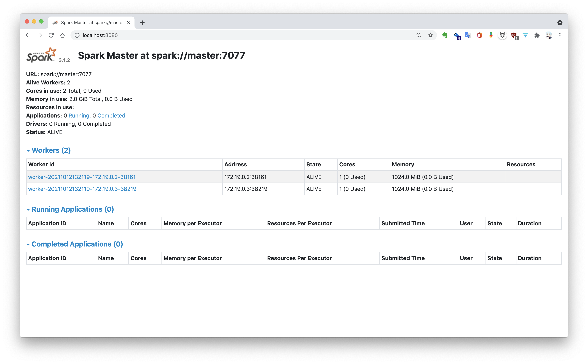View site information via the info icon
The image size is (588, 364).
point(77,35)
